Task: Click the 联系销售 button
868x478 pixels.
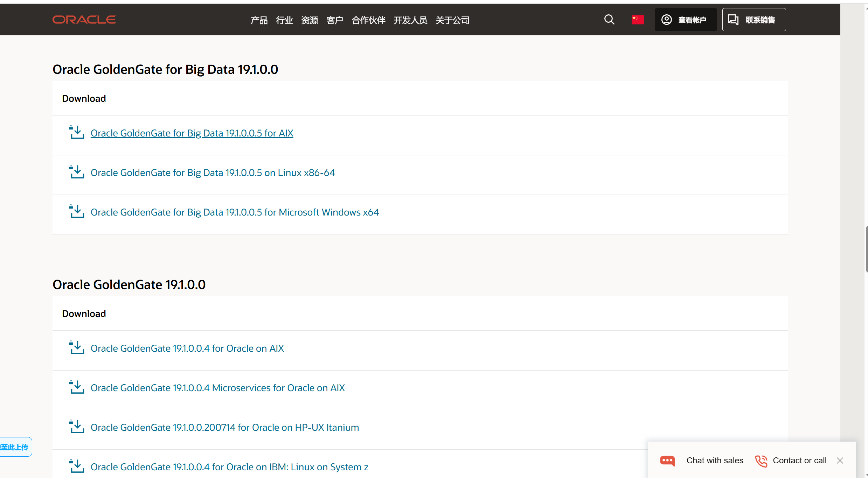Action: tap(754, 20)
